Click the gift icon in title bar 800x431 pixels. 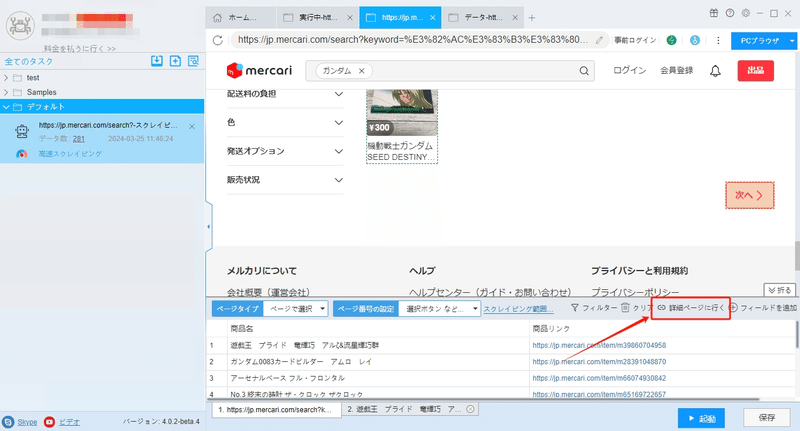click(714, 13)
